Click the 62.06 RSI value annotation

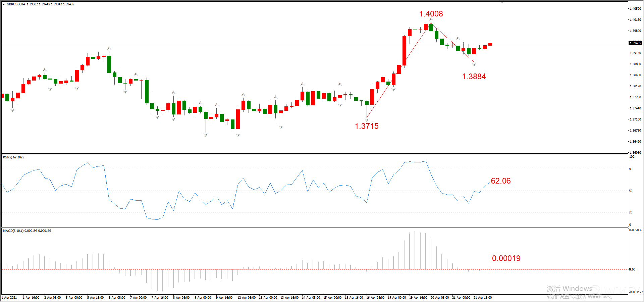[500, 181]
